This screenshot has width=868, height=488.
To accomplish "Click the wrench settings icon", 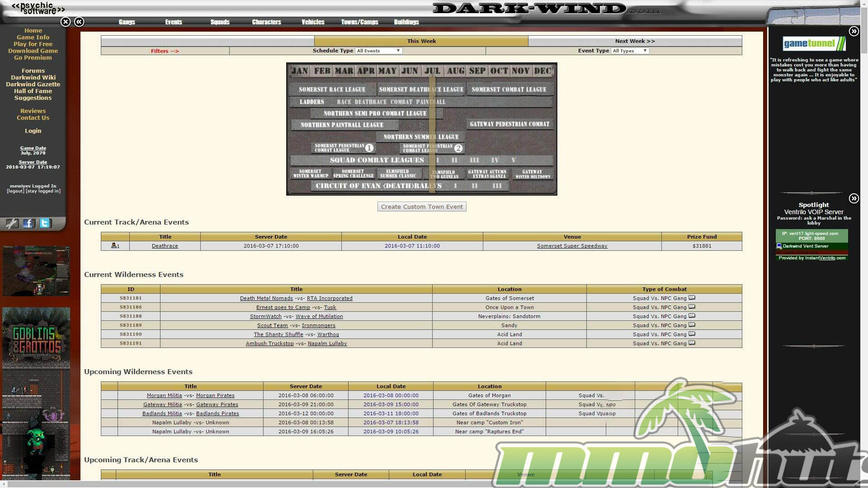I will [12, 223].
